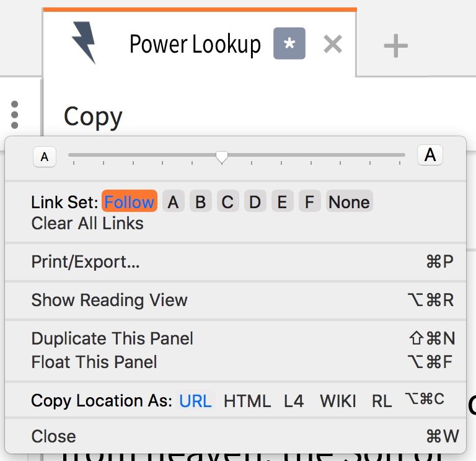Set Link Set to Follow
The width and height of the screenshot is (476, 461).
(130, 201)
